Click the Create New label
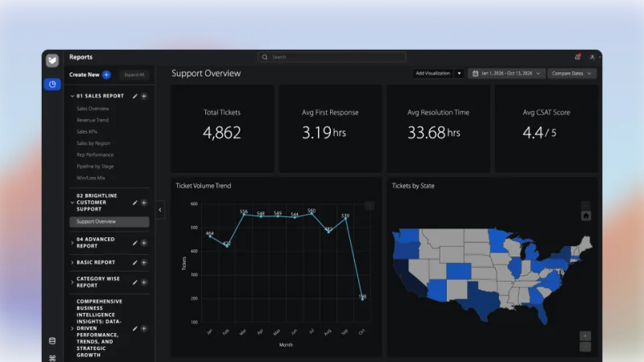 [x=85, y=75]
